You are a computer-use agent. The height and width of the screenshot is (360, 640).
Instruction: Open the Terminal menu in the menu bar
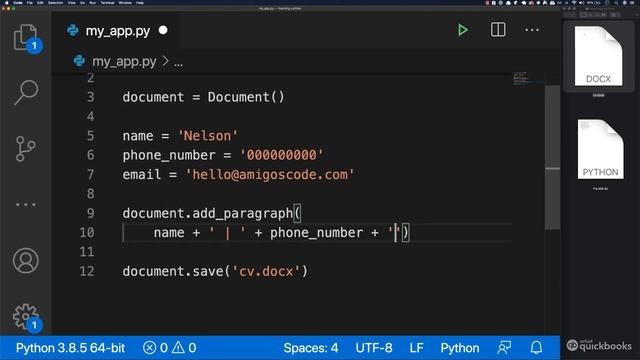[x=107, y=3]
